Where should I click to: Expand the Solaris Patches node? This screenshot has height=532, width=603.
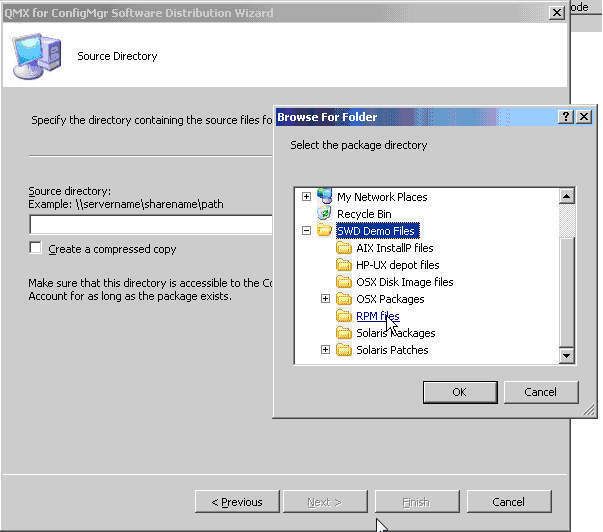pos(325,349)
